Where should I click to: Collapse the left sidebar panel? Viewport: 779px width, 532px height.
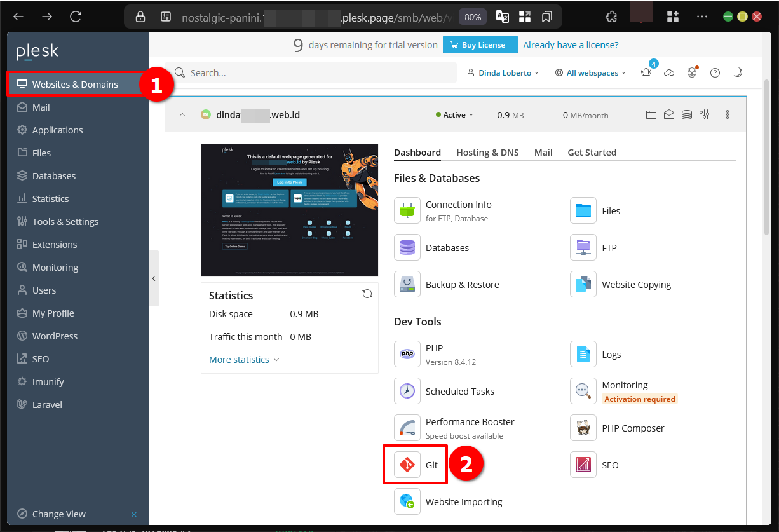[x=154, y=278]
